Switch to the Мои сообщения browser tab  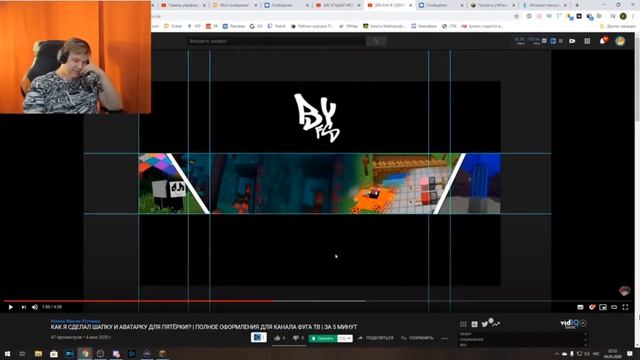coord(235,5)
